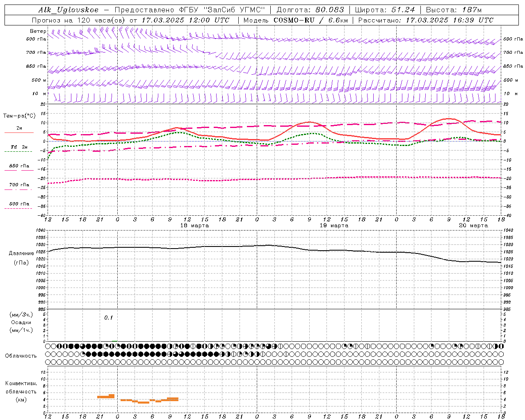Click the 'Долгота: 80.083' longitude value
Viewport: 525px width, 420px height.
coord(311,10)
